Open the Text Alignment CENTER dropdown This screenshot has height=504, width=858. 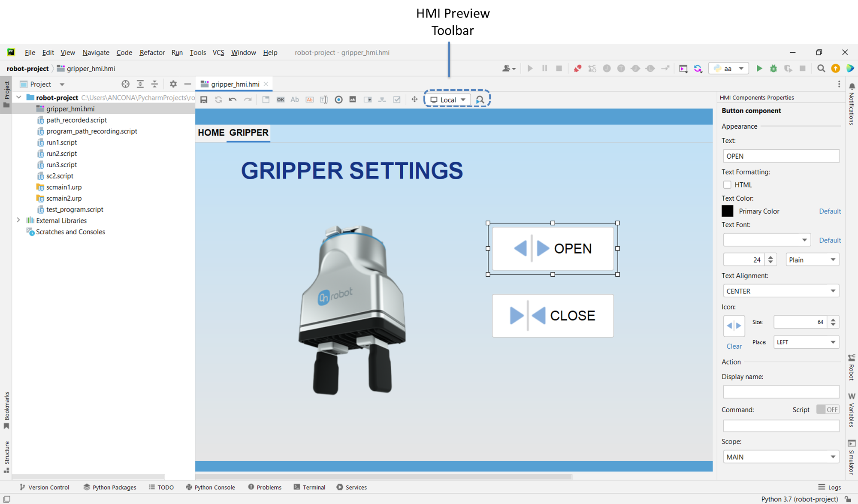[x=781, y=291]
